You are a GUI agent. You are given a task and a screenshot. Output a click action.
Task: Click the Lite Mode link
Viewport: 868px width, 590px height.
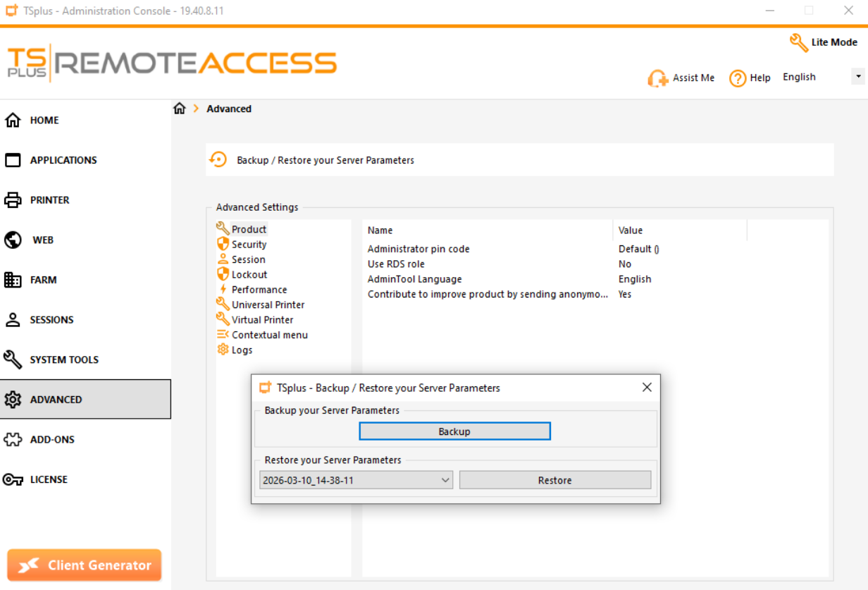click(834, 42)
